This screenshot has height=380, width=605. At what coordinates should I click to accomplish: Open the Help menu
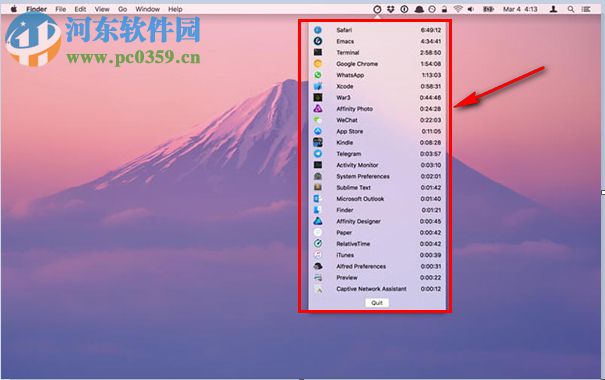(x=175, y=9)
